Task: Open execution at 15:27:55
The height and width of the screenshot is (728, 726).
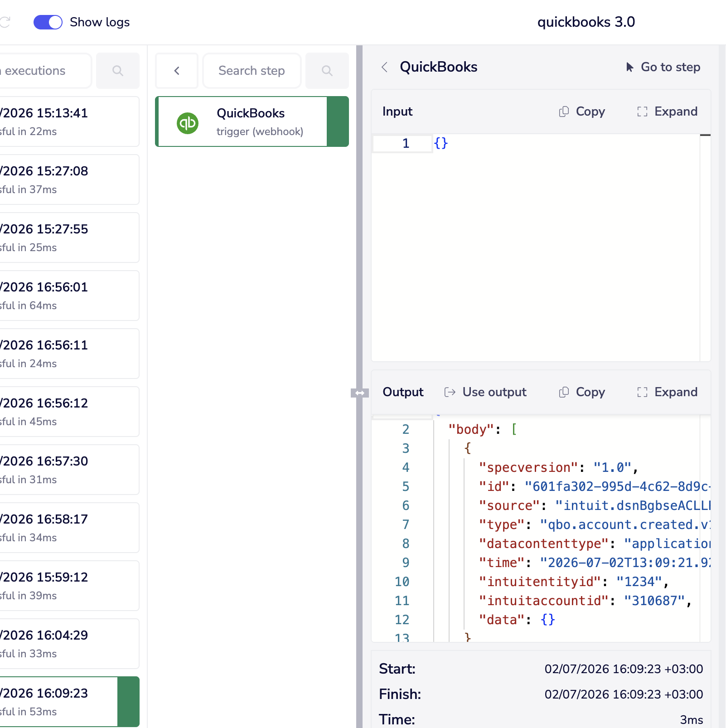Action: (69, 238)
